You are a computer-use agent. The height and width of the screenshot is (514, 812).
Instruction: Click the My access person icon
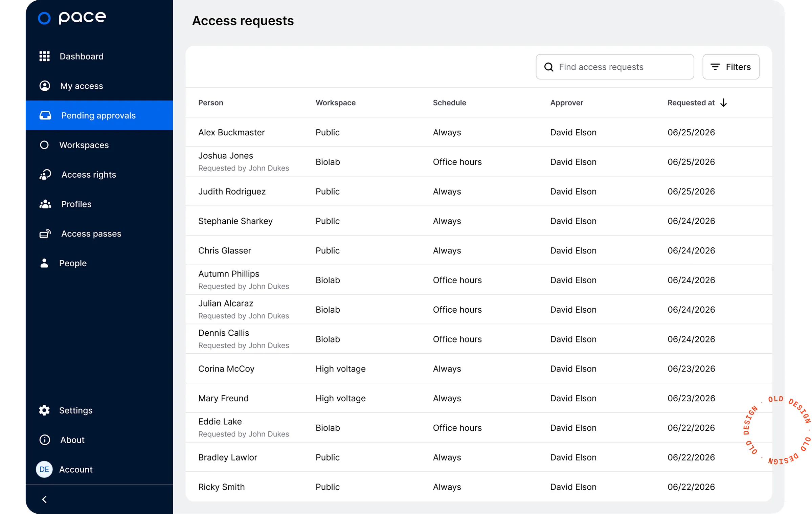(x=45, y=86)
